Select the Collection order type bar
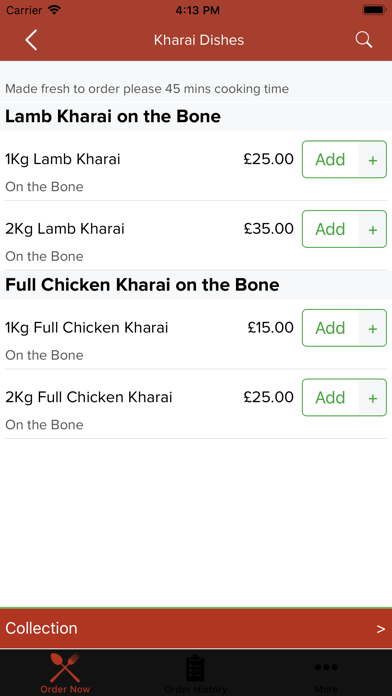 point(196,629)
